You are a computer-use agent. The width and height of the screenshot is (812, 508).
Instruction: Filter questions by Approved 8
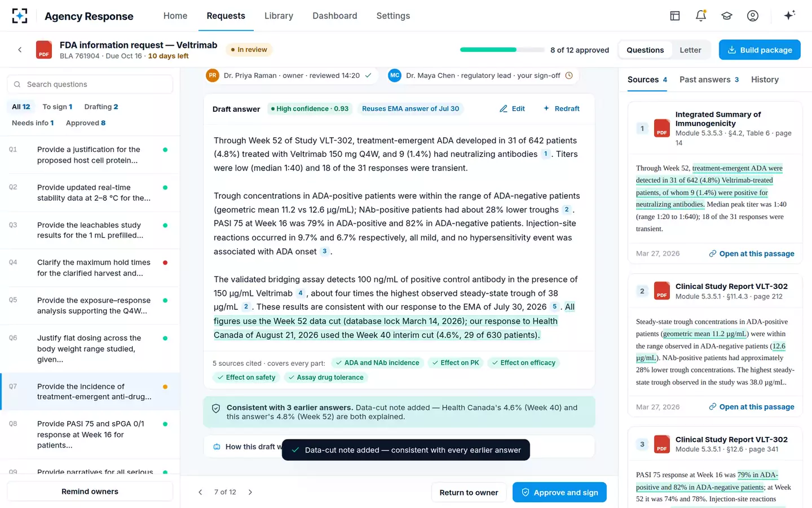[x=86, y=122]
